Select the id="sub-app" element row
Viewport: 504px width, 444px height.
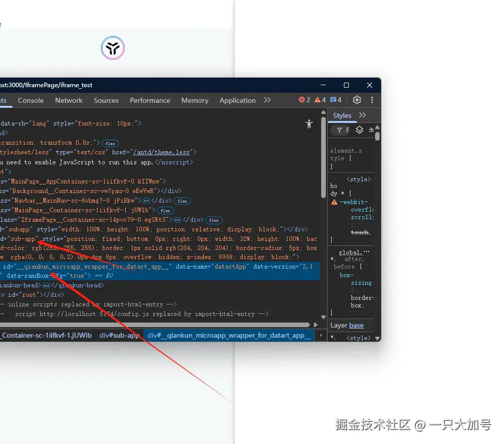click(x=159, y=248)
